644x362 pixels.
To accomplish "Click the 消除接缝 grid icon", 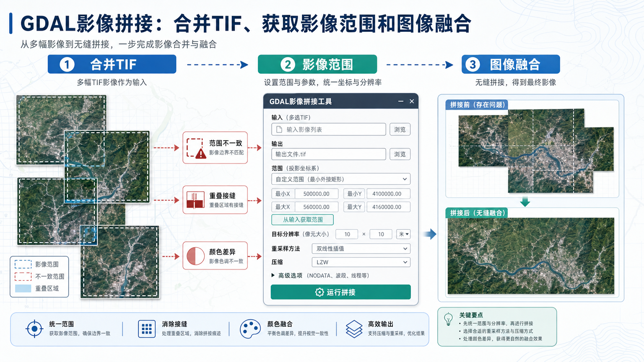I will (x=147, y=329).
